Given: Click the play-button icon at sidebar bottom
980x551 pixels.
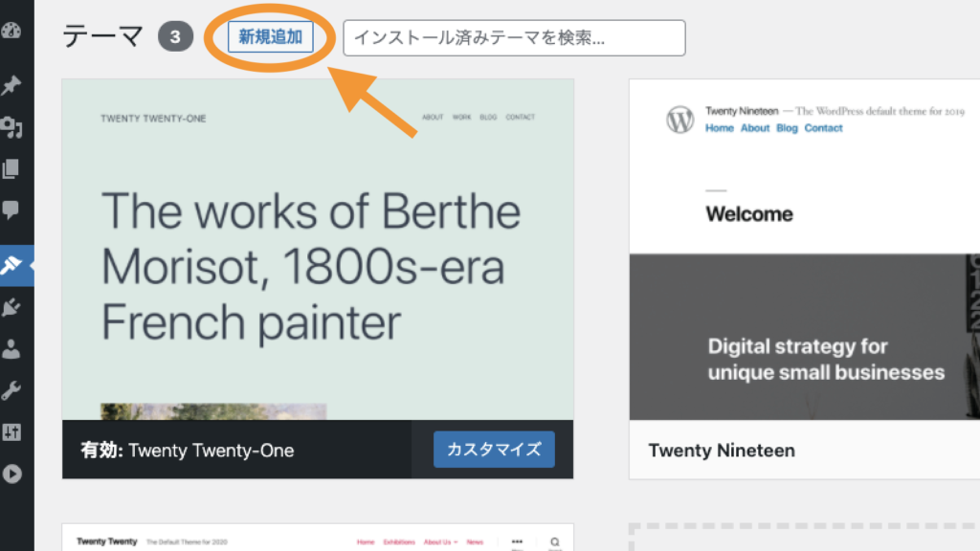Looking at the screenshot, I should pos(14,474).
